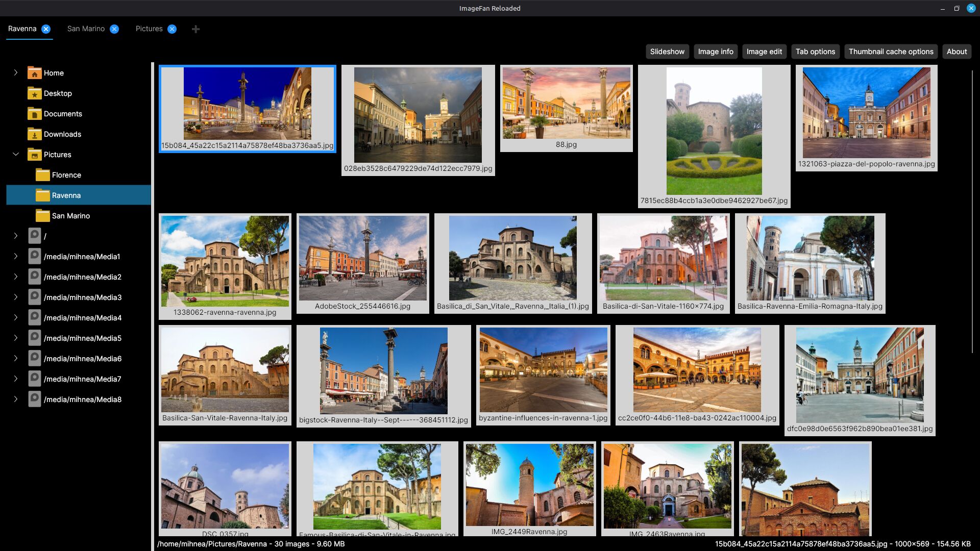Open Thumbnail cache options

point(891,52)
